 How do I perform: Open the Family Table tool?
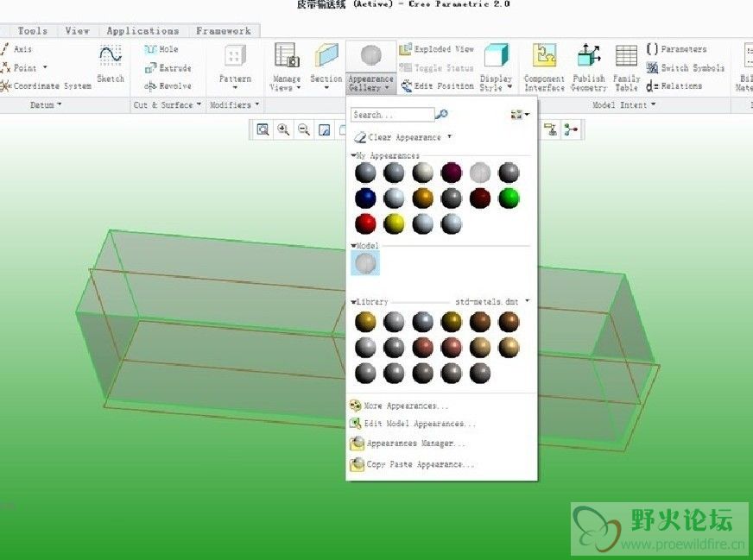pyautogui.click(x=626, y=67)
